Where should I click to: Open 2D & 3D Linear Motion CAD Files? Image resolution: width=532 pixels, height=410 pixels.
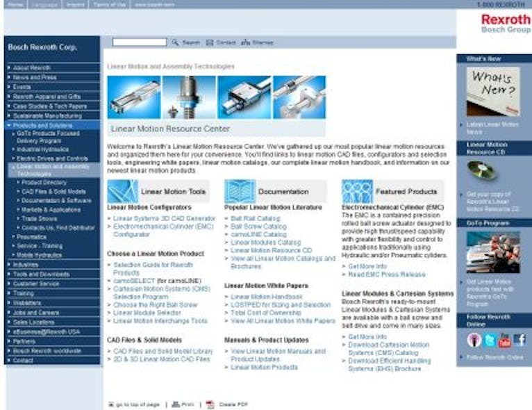coord(162,359)
